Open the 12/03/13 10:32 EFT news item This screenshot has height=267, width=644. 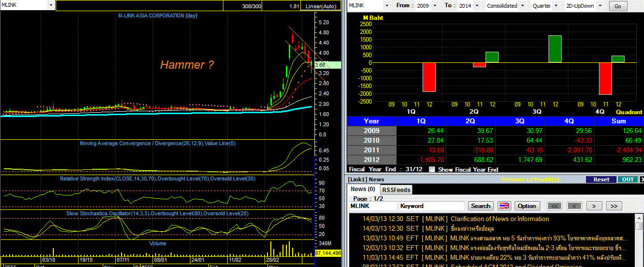pos(494,248)
